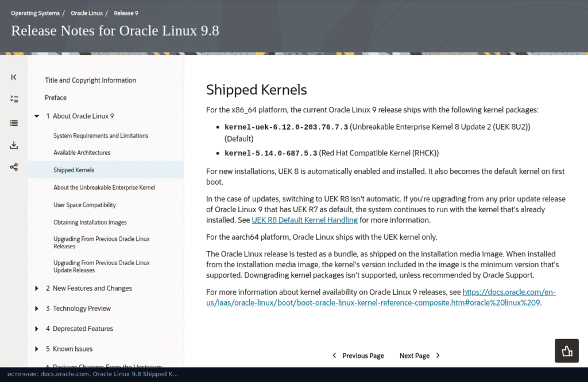This screenshot has height=382, width=588.
Task: Open 3 Technology Preview chapter
Action: [x=78, y=309]
